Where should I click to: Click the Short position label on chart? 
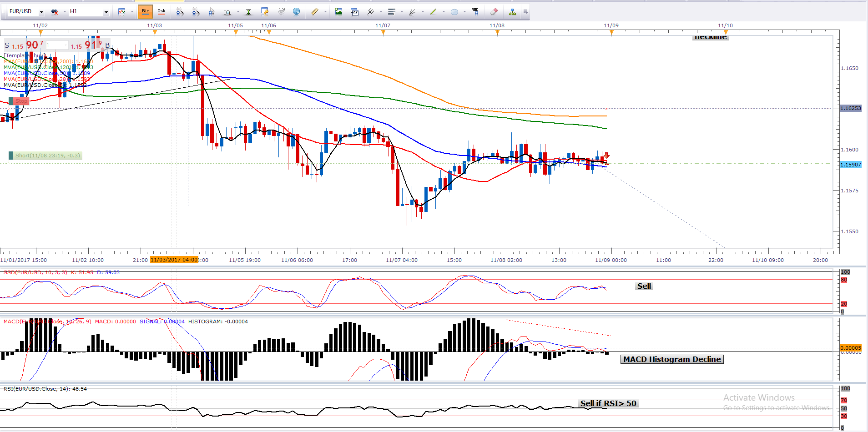point(47,156)
